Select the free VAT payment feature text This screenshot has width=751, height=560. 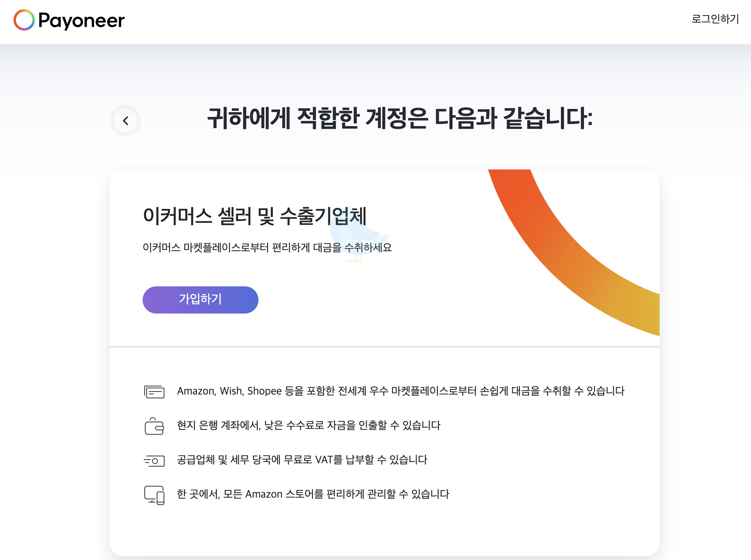[x=302, y=460]
